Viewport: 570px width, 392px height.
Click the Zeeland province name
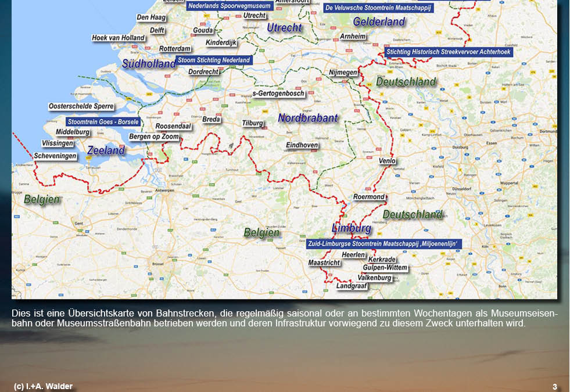click(106, 150)
